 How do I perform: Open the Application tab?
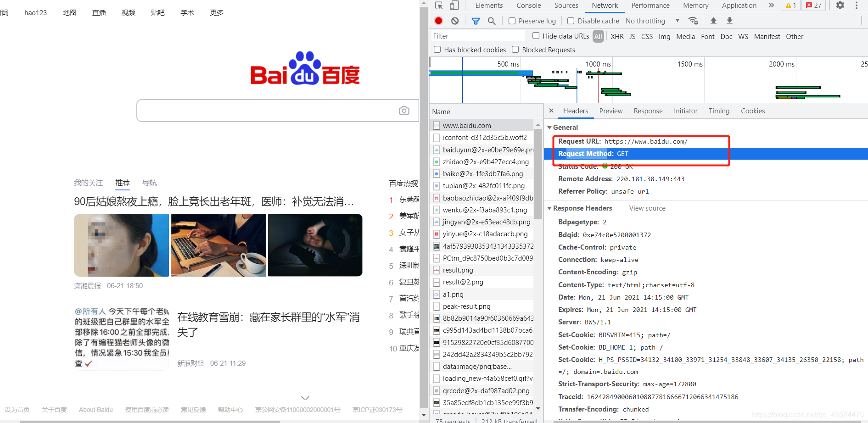coord(739,6)
